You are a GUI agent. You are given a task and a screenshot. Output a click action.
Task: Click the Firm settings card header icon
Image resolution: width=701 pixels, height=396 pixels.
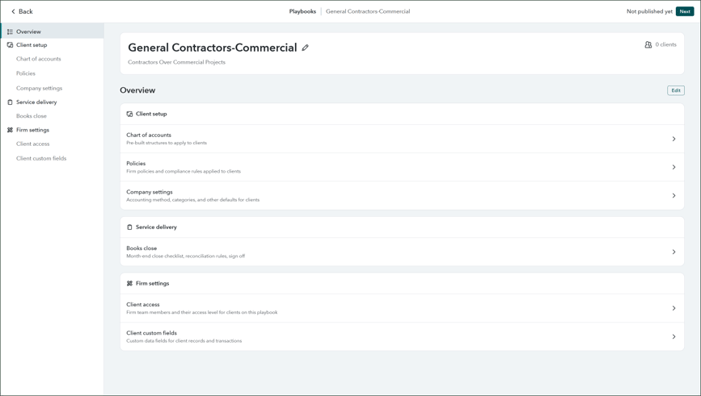130,283
